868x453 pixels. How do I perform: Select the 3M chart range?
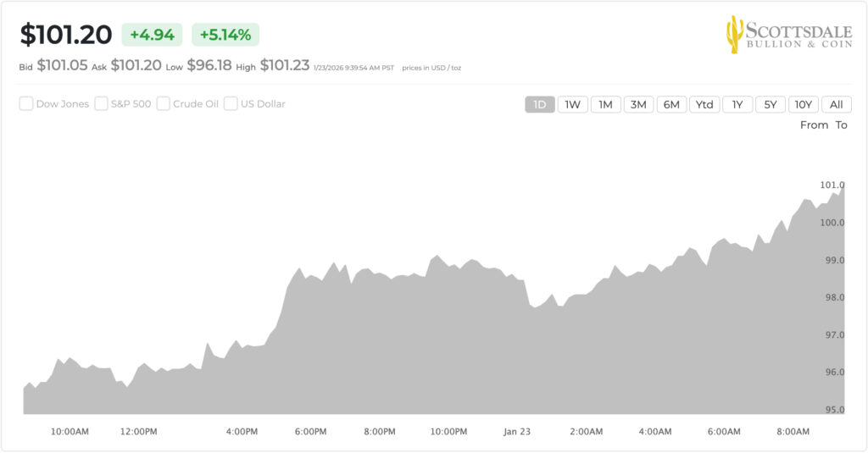pos(638,104)
